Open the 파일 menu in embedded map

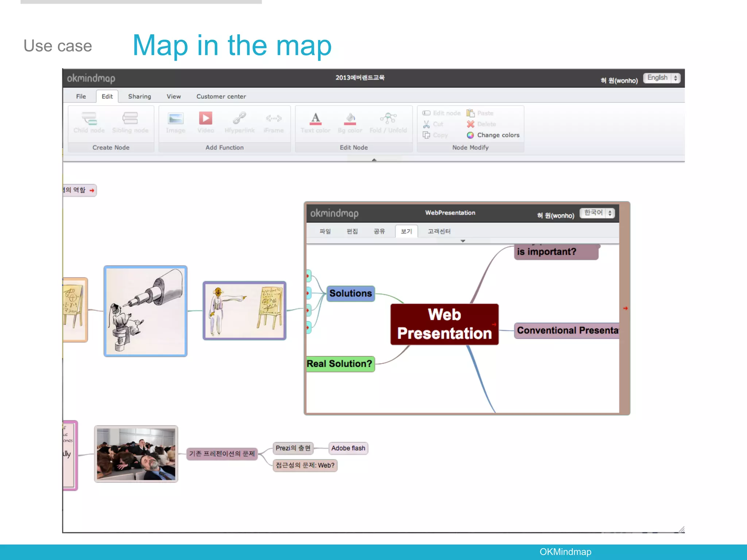(x=325, y=231)
